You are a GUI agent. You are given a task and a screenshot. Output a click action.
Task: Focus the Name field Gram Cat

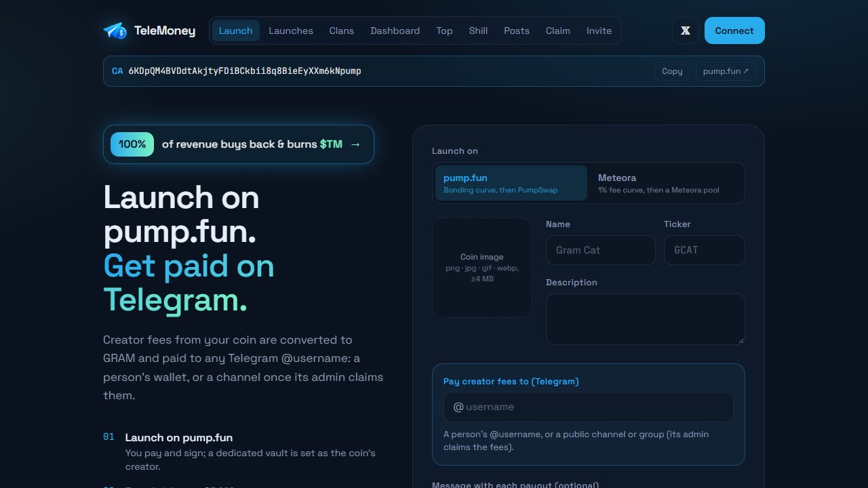[x=601, y=250]
